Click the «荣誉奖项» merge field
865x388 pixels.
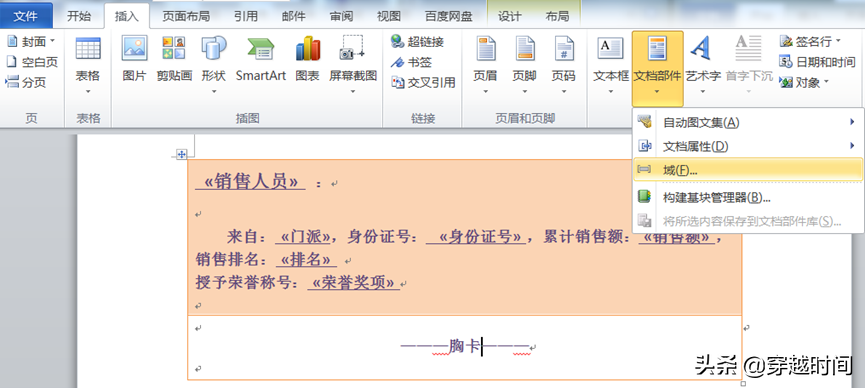point(354,283)
